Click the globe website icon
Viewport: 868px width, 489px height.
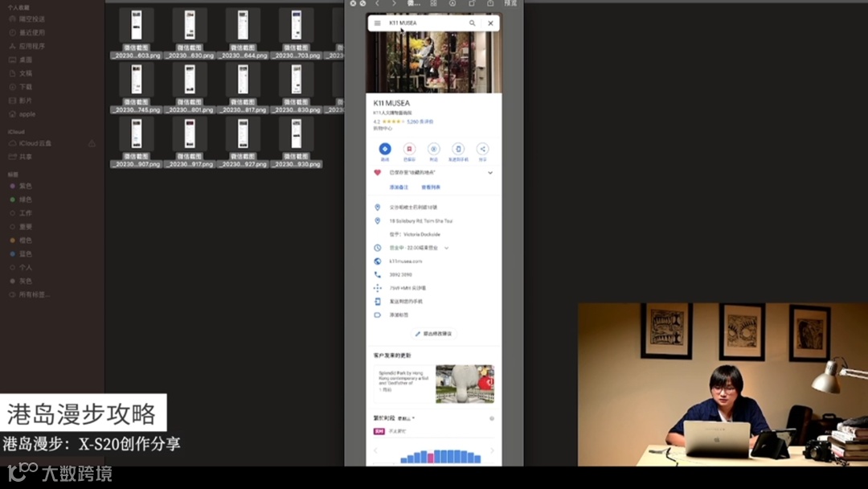pos(378,261)
